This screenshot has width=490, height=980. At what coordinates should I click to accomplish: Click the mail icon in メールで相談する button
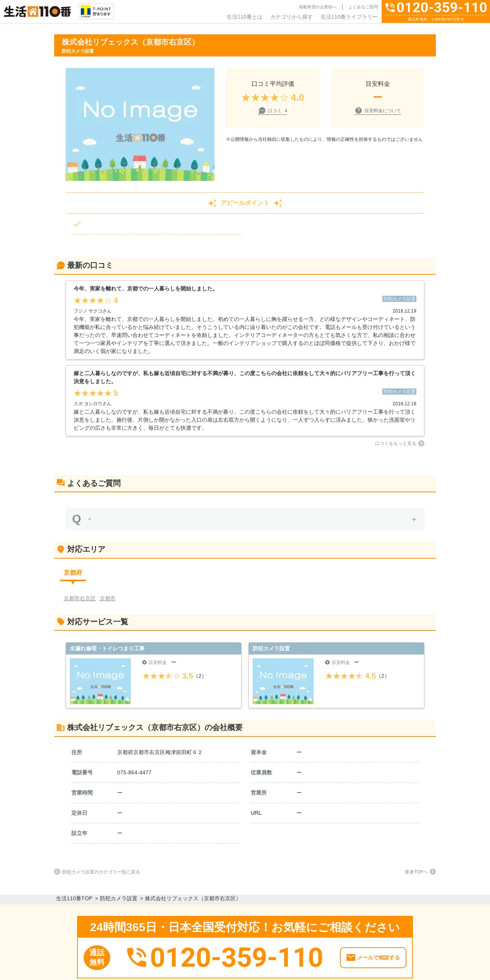coord(351,957)
